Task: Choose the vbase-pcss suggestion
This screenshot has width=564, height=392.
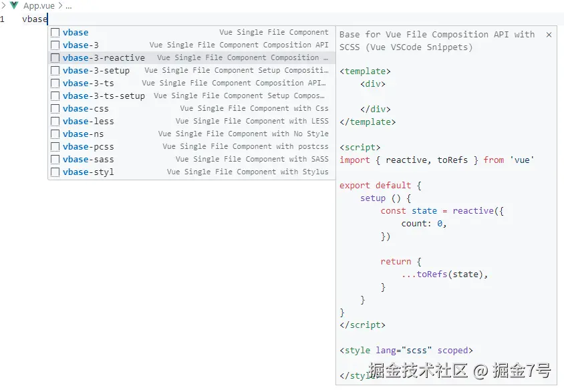Action: tap(192, 147)
